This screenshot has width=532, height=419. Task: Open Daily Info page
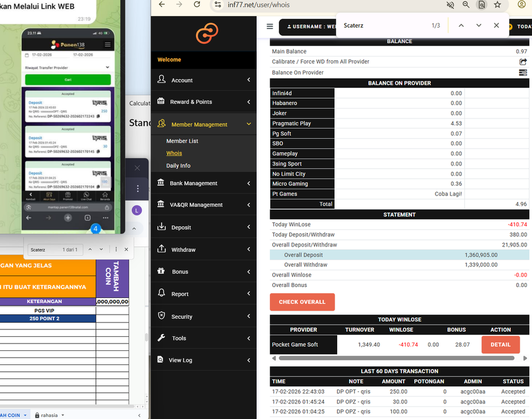(x=178, y=166)
